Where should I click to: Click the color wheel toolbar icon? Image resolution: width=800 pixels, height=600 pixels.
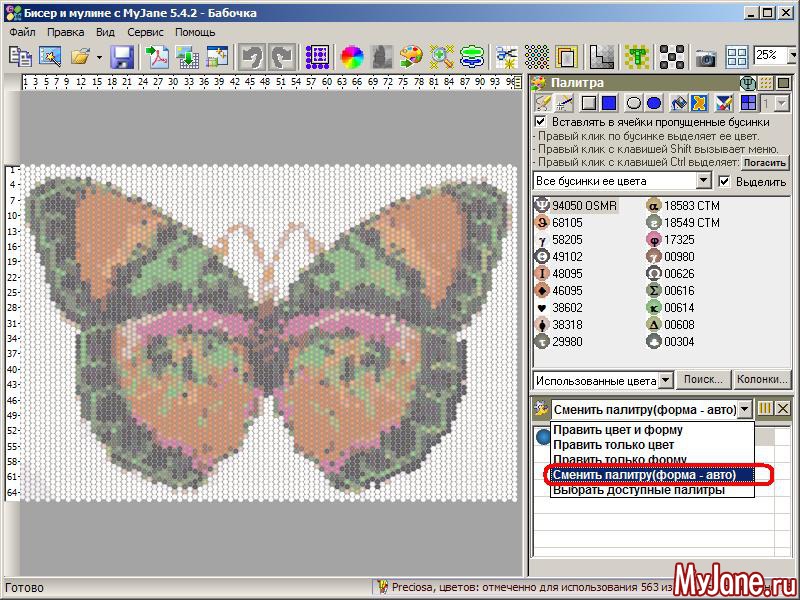coord(351,56)
